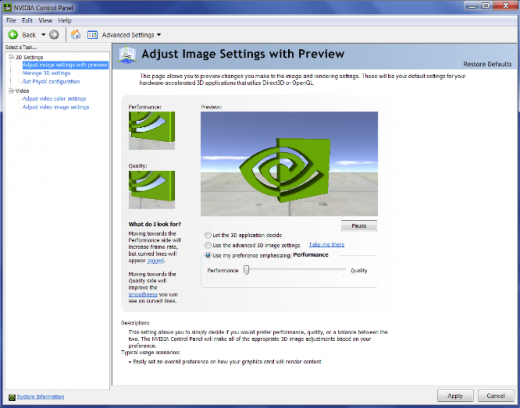Viewport: 520px width, 408px height.
Task: Open the Back history dropdown arrow
Action: (x=43, y=35)
